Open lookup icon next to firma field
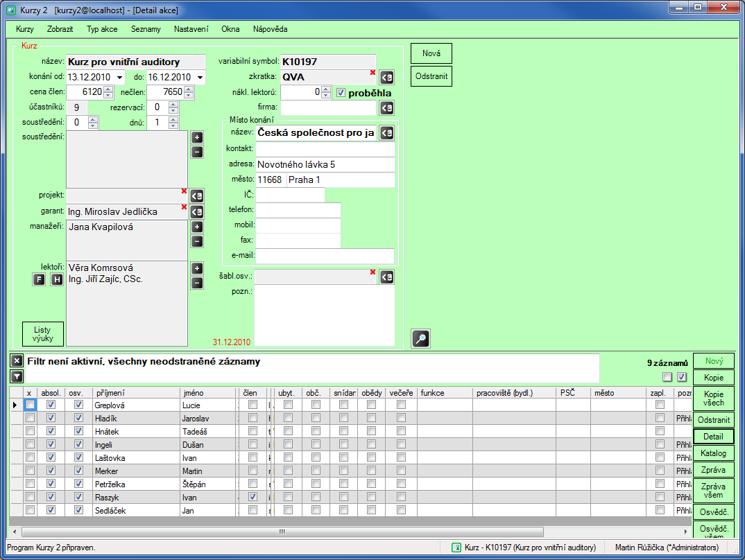 coord(387,108)
